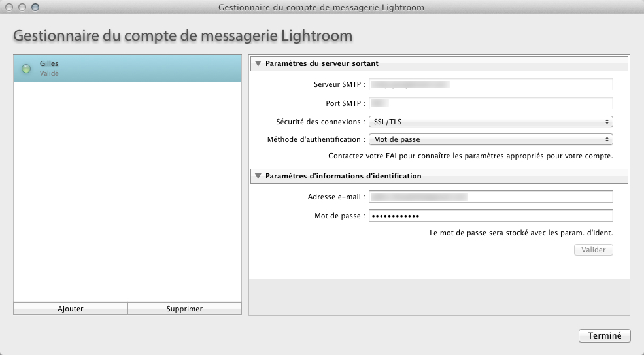
Task: Open the Méthode d'authentification dropdown
Action: [x=491, y=139]
